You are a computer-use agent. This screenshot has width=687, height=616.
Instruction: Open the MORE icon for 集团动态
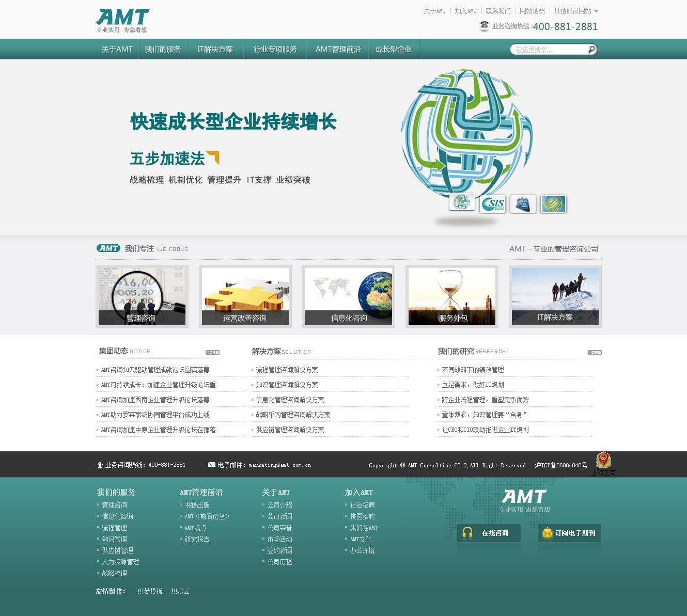pyautogui.click(x=212, y=352)
